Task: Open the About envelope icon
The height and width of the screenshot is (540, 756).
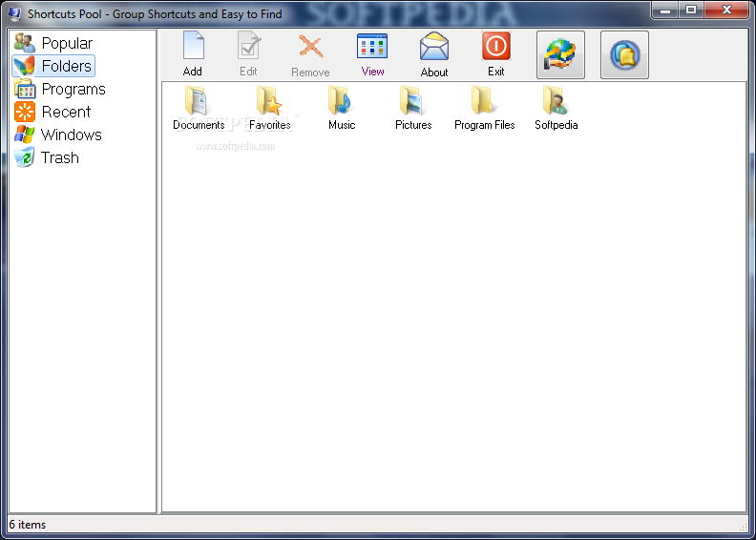Action: (x=434, y=54)
